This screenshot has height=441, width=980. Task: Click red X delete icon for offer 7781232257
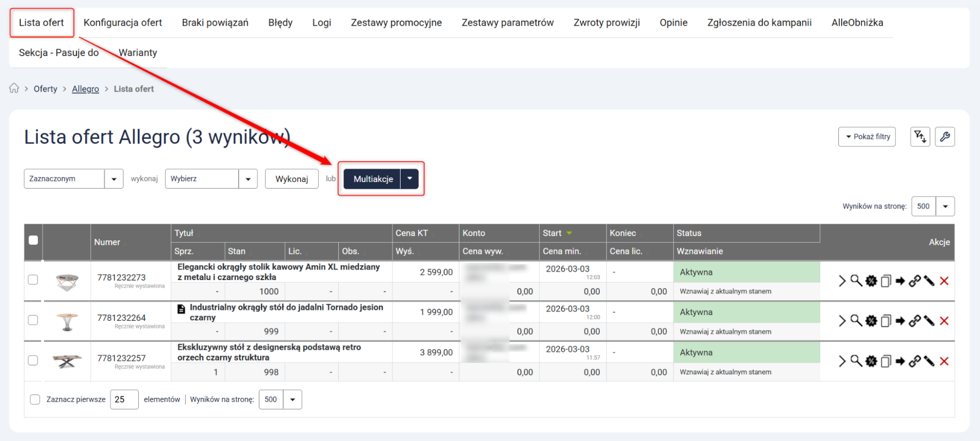pos(944,362)
